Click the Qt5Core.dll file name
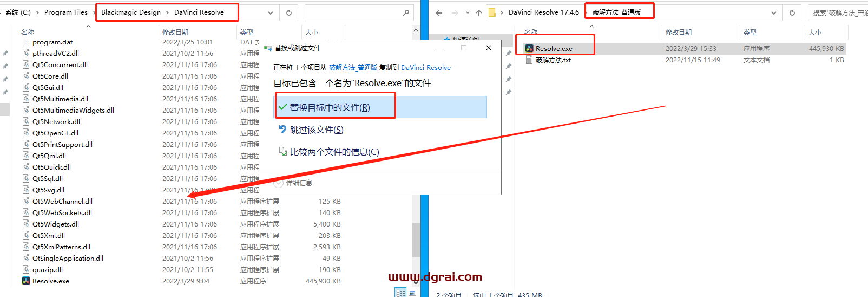This screenshot has width=868, height=297. point(50,76)
